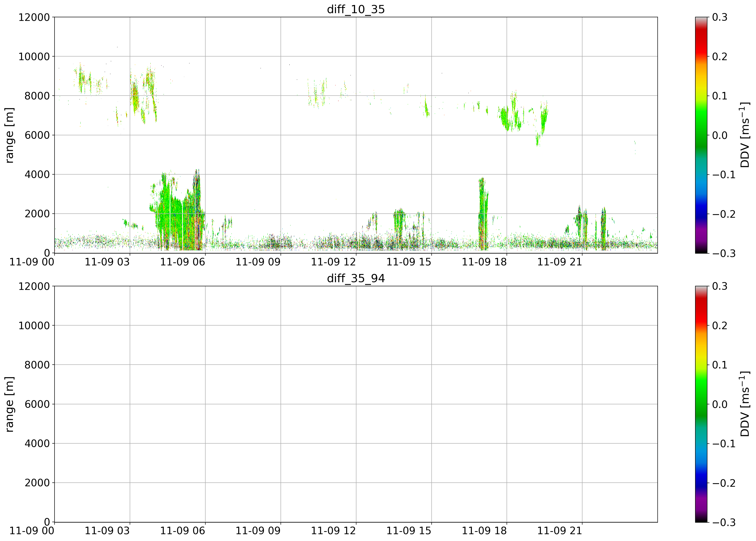Select the range [m] label of diff_10_35

[x=9, y=135]
